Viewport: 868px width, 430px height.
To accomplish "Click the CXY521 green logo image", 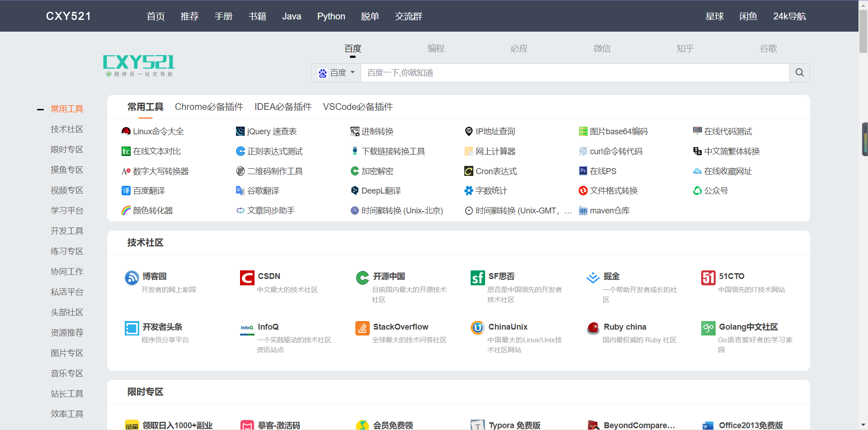I will 139,66.
